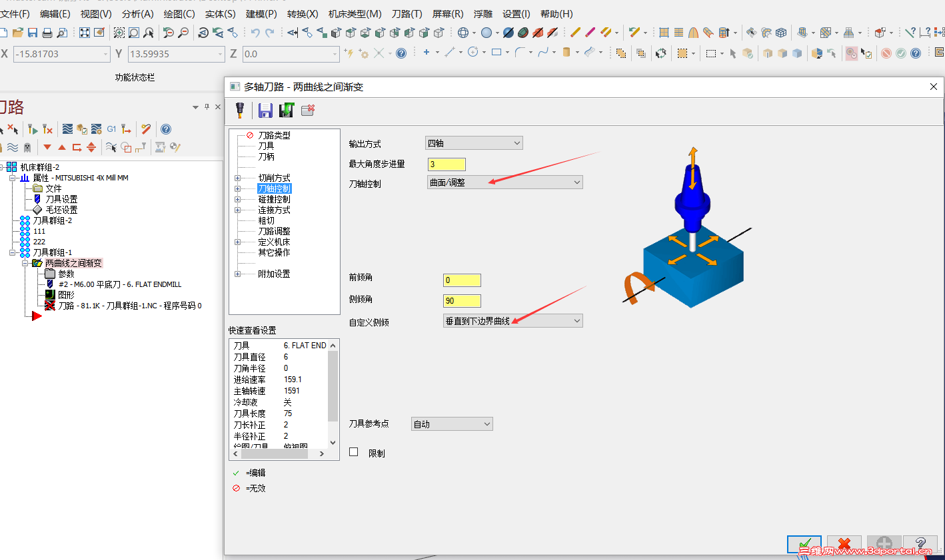Click the dialog toolbar icon with red X
The image size is (945, 560).
tap(308, 111)
